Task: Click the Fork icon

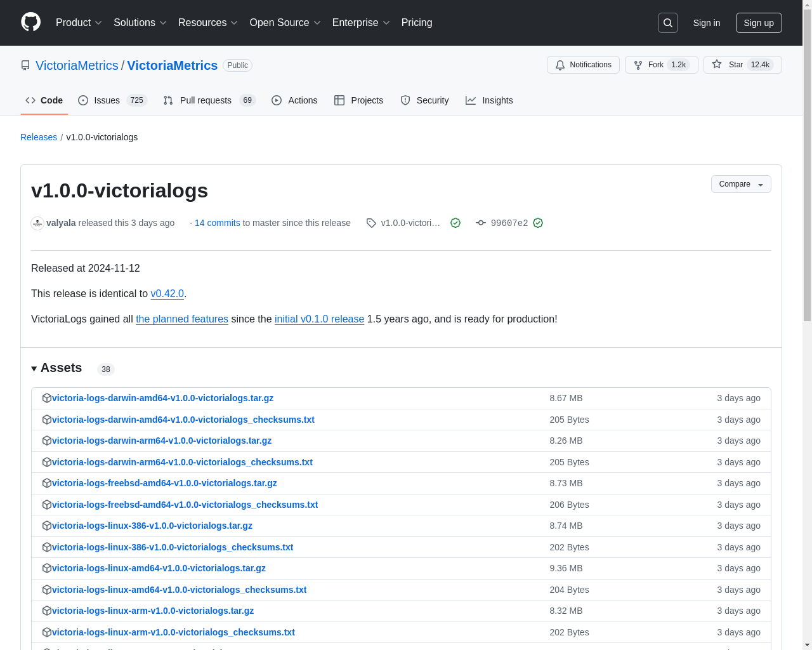Action: tap(638, 65)
